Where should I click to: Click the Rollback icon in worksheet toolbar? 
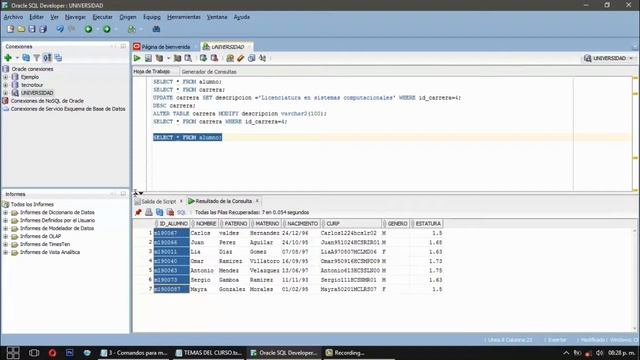click(214, 58)
